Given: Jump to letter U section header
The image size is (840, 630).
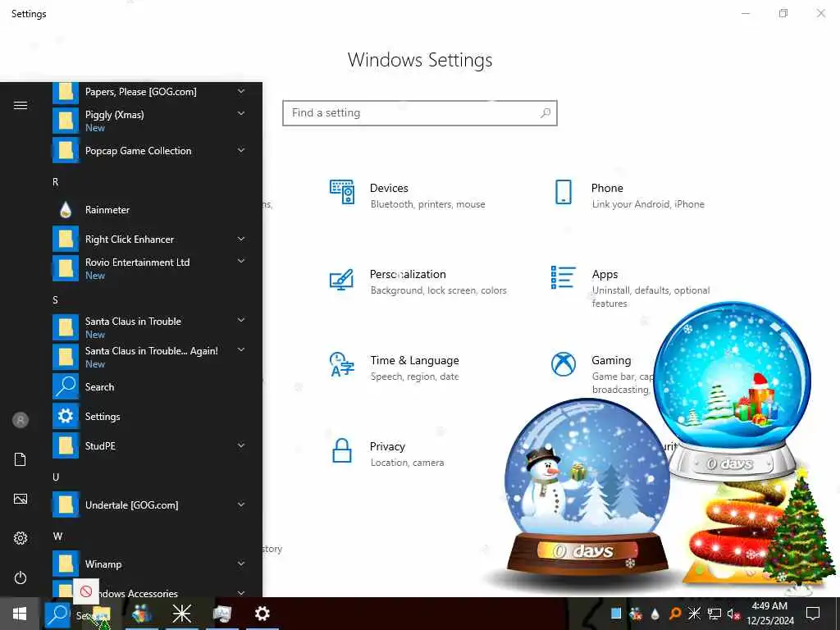Looking at the screenshot, I should pos(56,477).
